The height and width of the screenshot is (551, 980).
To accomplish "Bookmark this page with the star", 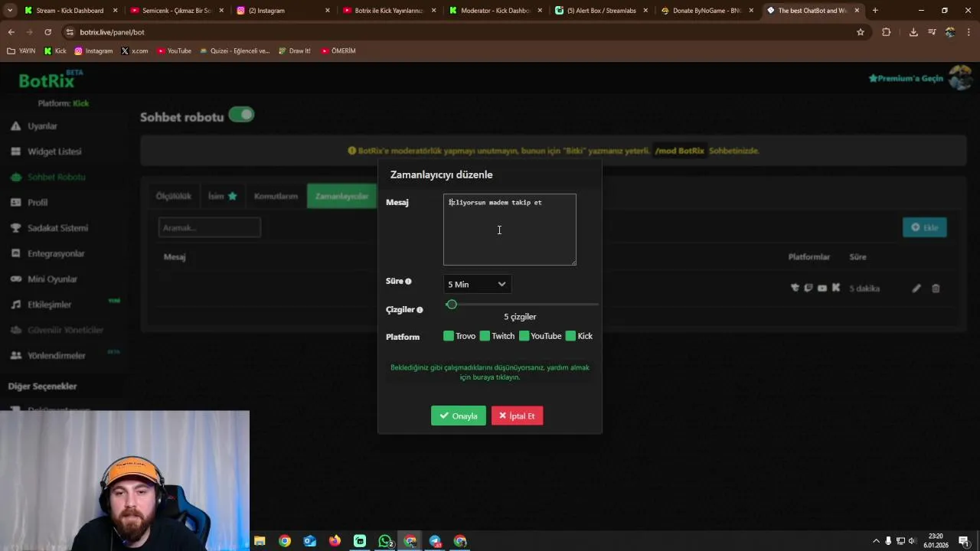I will (861, 32).
